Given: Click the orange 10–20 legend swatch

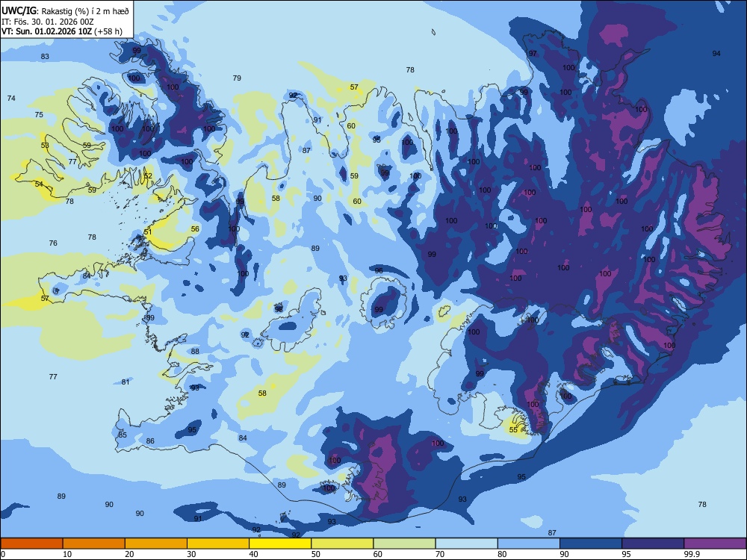Looking at the screenshot, I should (94, 544).
